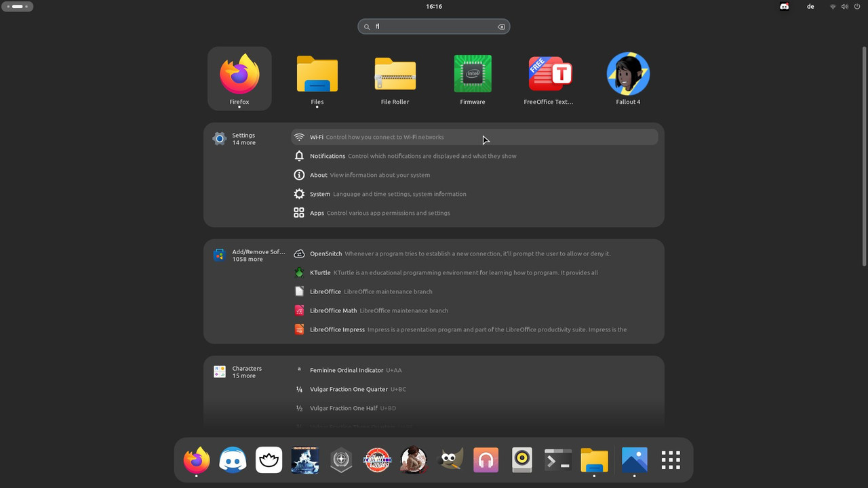Open the Wi-Fi settings result
868x488 pixels.
[x=475, y=137]
